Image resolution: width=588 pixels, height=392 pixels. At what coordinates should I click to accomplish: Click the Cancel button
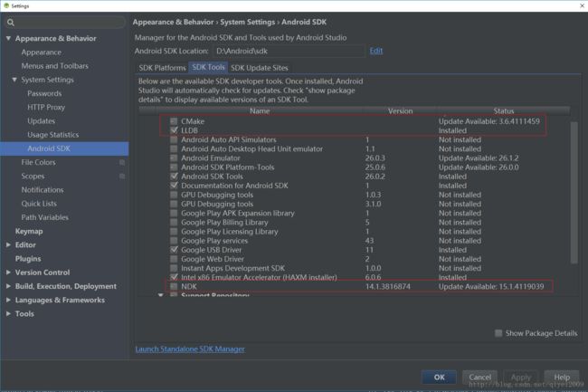[480, 378]
